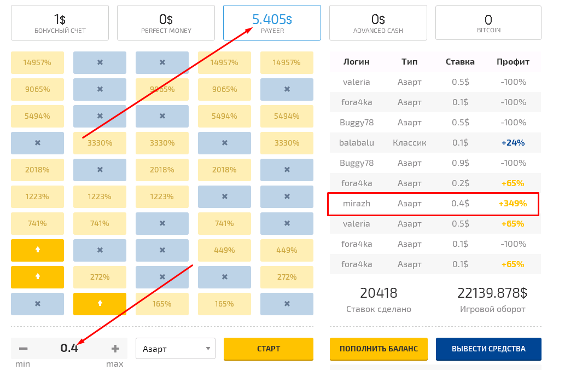Image resolution: width=588 pixels, height=370 pixels.
Task: Click the X cell left of first-row middle X
Action: tap(100, 62)
